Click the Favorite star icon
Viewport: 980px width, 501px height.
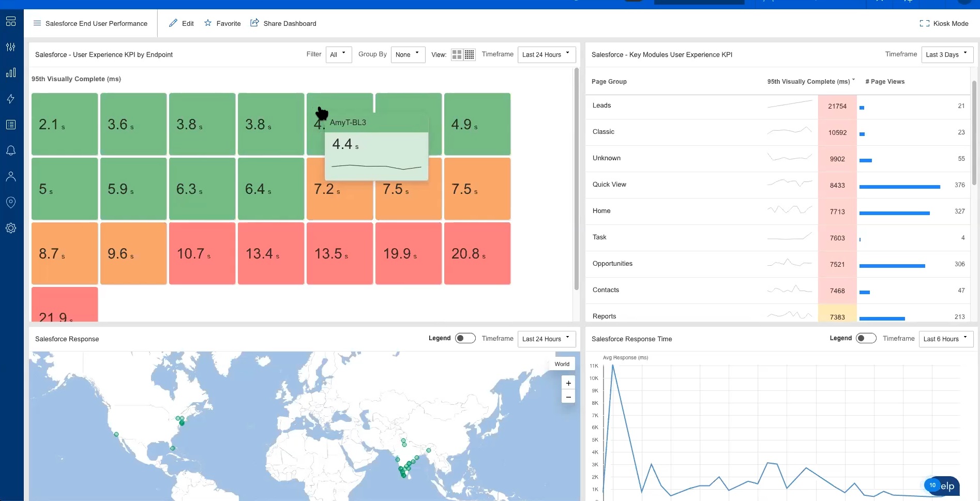point(208,23)
